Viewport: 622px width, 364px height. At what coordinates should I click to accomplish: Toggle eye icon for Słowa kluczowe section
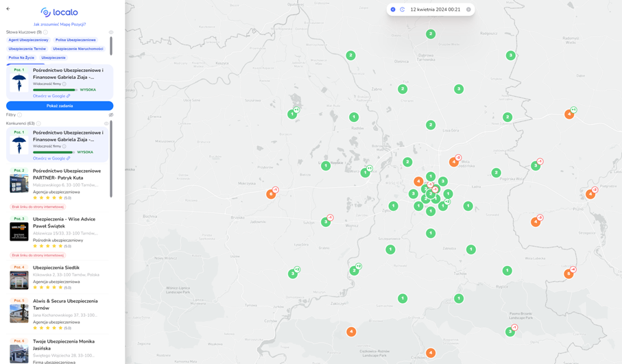point(111,32)
